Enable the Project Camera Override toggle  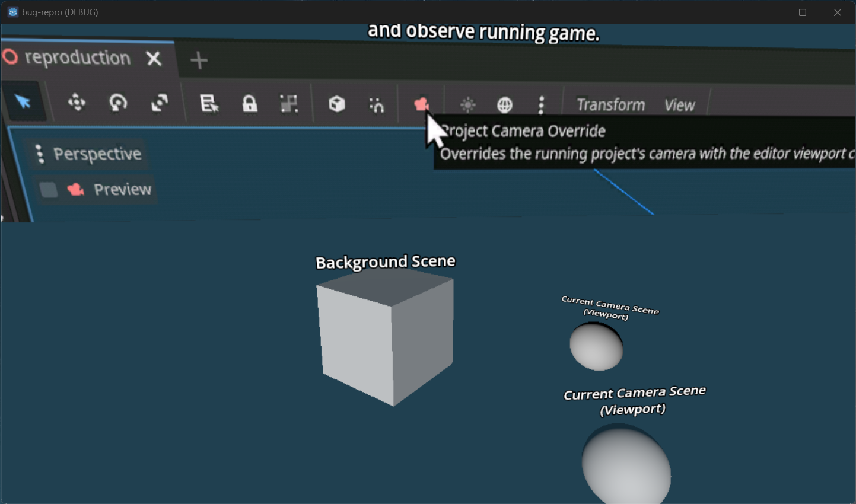pos(422,103)
